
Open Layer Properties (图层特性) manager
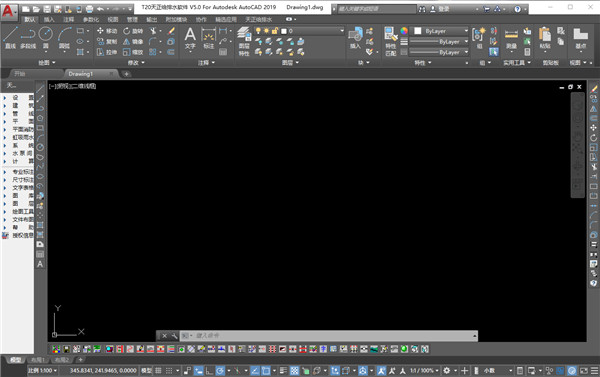coord(244,41)
